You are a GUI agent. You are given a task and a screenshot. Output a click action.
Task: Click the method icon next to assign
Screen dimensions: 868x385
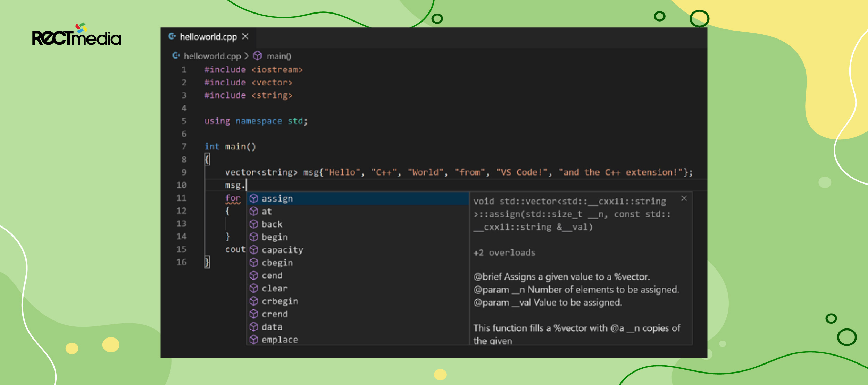pos(254,198)
